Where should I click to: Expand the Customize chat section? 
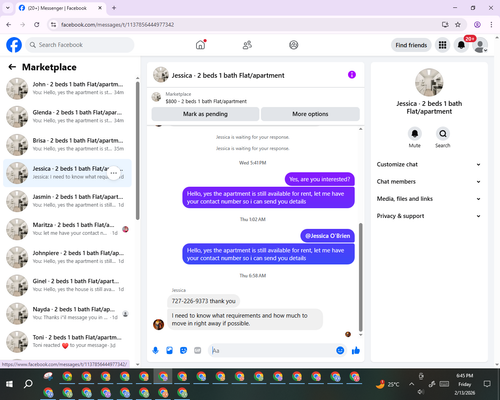tap(429, 164)
